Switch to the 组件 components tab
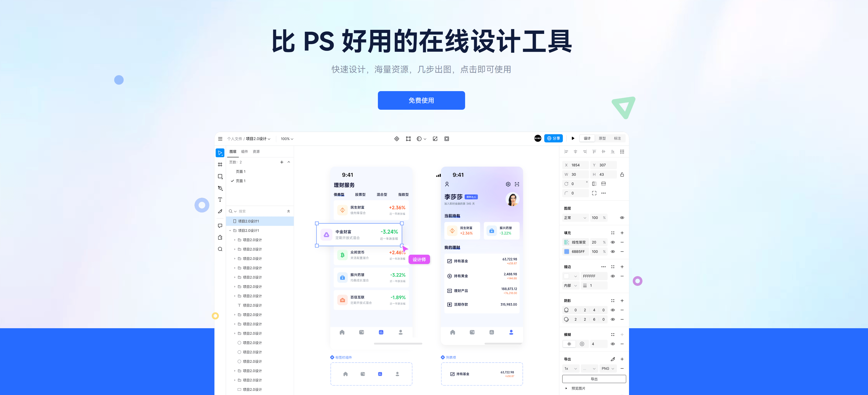This screenshot has width=868, height=395. coord(245,151)
